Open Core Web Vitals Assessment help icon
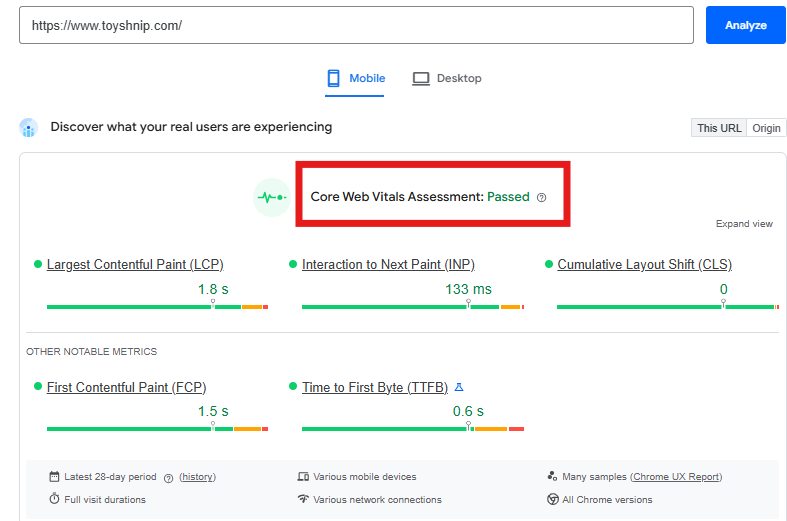Viewport: 787px width, 521px height. 541,198
